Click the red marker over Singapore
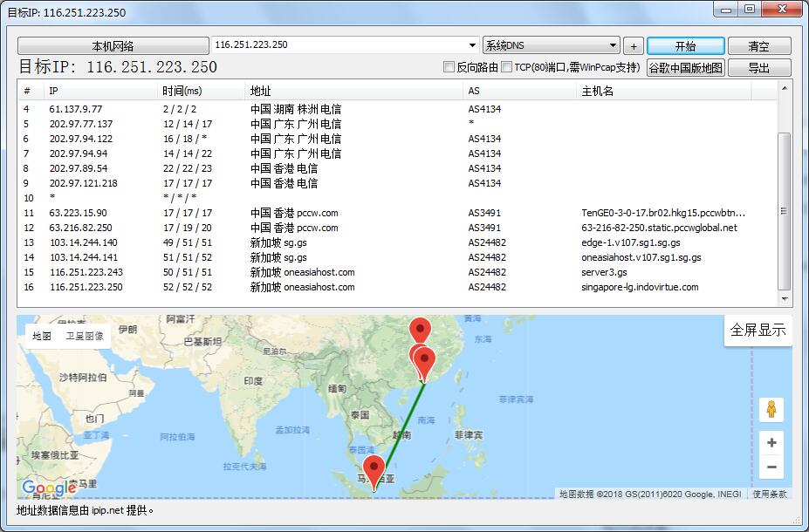The image size is (809, 532). pos(374,466)
